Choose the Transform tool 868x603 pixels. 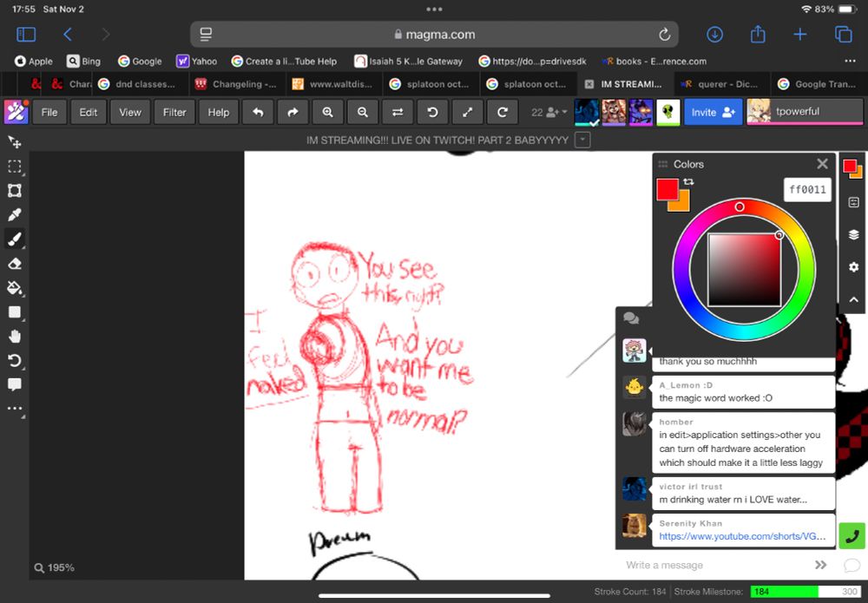point(14,190)
